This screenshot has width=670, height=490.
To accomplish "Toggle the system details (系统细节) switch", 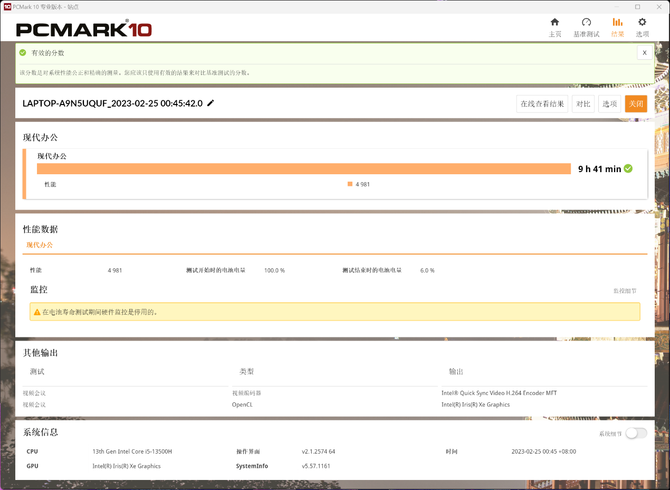I will [636, 433].
